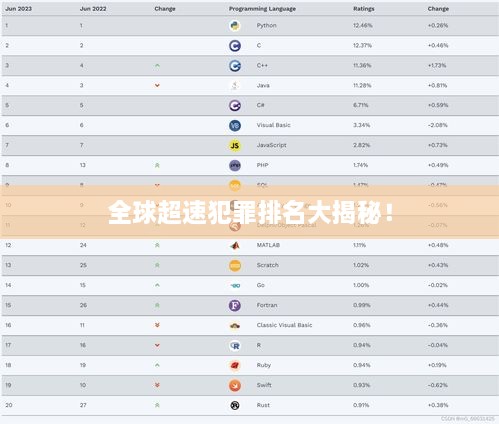499x424 pixels.
Task: Click Visual Basic's change value '-2.08%'
Action: (438, 125)
